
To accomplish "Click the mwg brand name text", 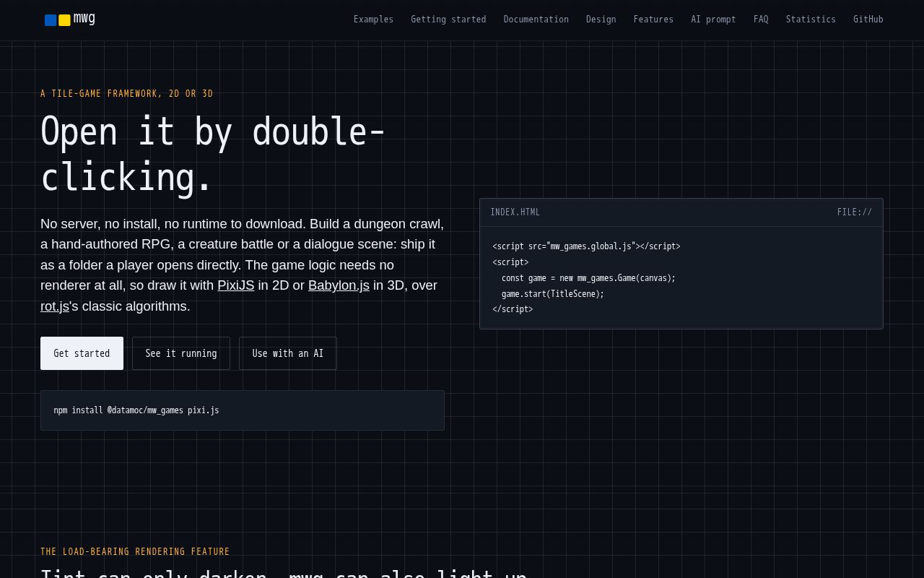I will click(84, 19).
